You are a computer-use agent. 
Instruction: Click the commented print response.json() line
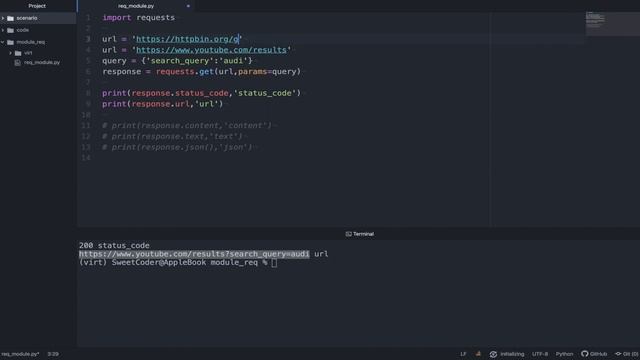pos(177,147)
